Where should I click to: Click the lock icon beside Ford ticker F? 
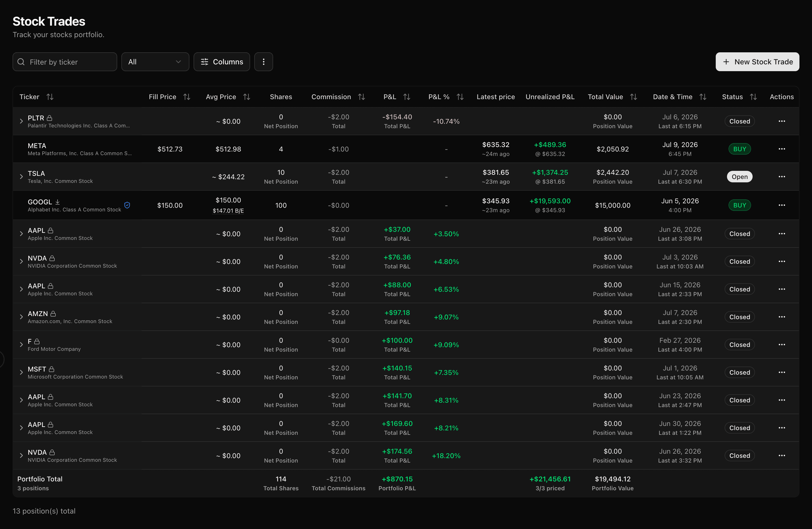coord(37,341)
